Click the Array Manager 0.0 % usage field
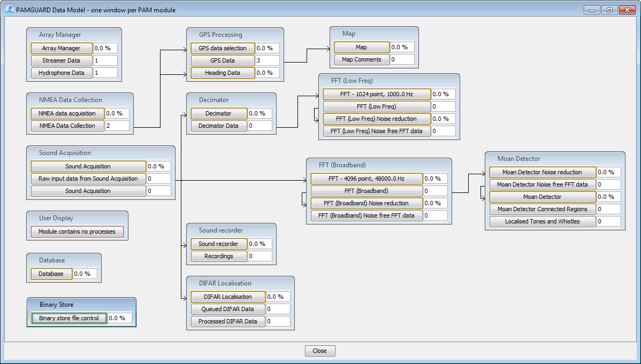This screenshot has width=641, height=364. (105, 48)
